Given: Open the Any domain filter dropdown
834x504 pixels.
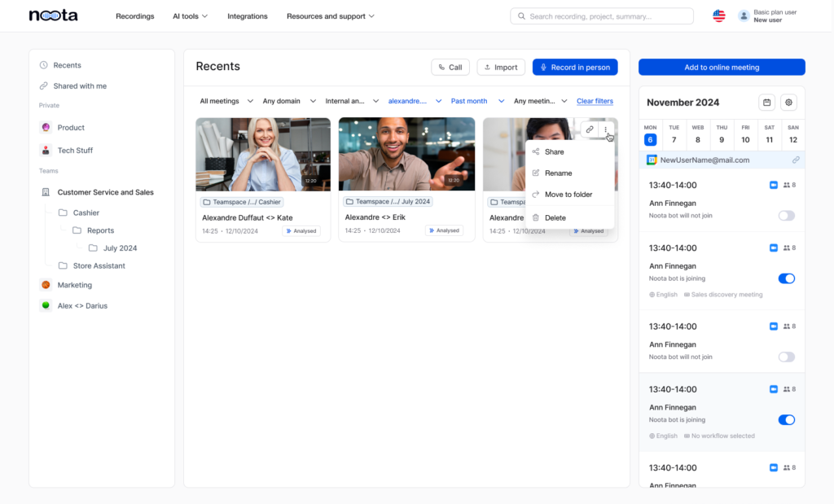Looking at the screenshot, I should click(281, 100).
